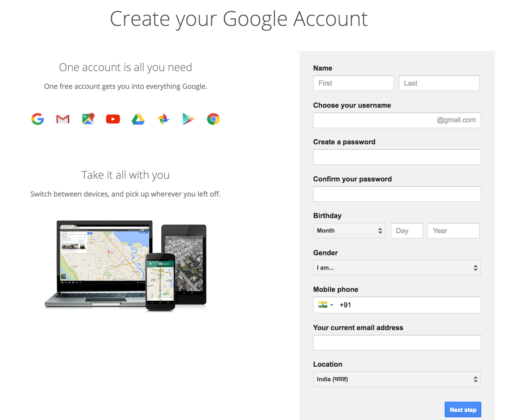Click the current email address field
532x420 pixels.
397,343
